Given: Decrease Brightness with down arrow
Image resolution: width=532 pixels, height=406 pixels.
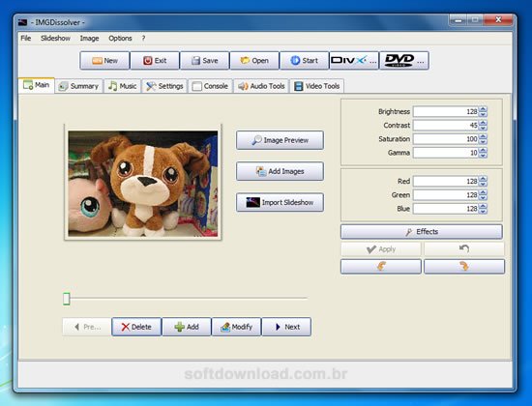Looking at the screenshot, I should click(483, 114).
